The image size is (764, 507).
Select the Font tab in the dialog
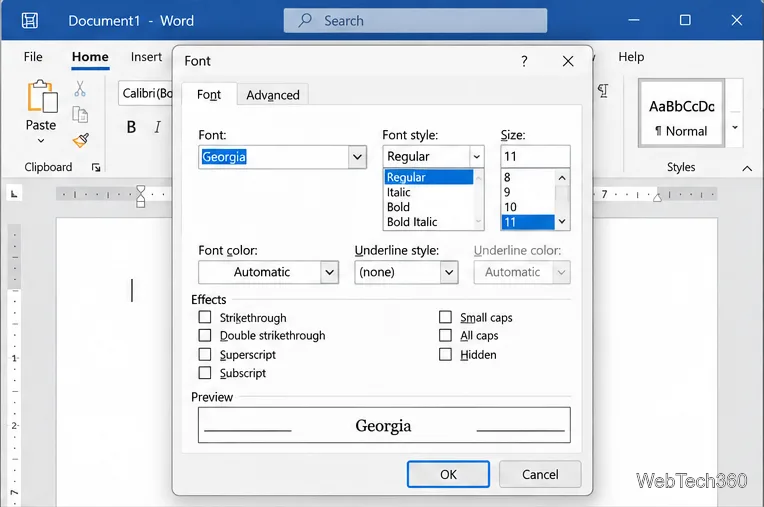[x=209, y=94]
